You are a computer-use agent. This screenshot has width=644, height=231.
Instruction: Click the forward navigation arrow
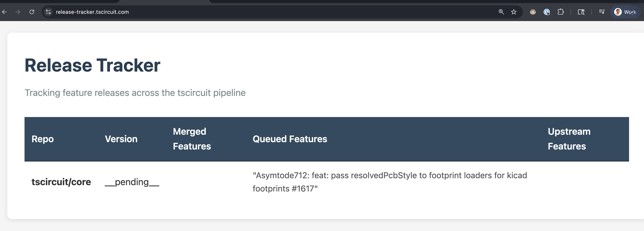pyautogui.click(x=18, y=12)
